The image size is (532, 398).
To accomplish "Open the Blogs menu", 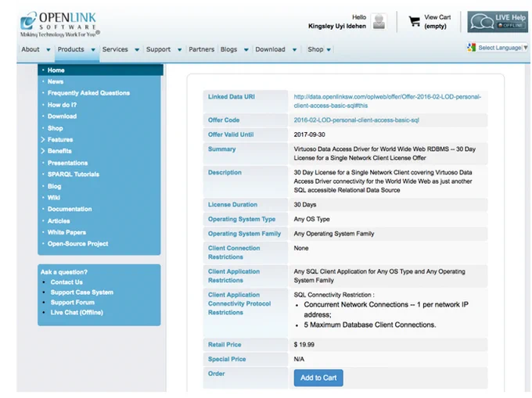I will 228,49.
